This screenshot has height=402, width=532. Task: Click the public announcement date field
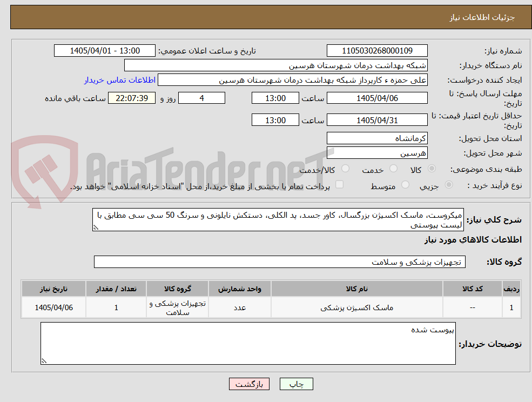point(104,51)
